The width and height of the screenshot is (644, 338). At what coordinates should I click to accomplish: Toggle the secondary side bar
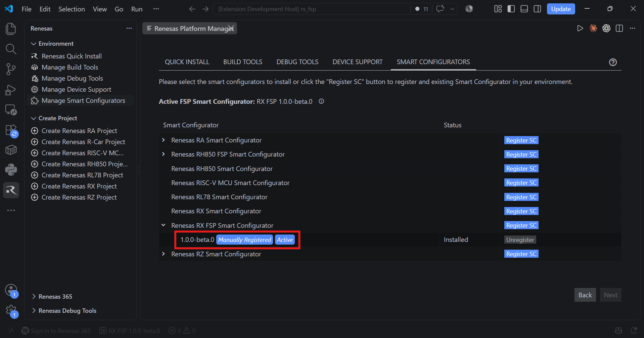[x=537, y=9]
